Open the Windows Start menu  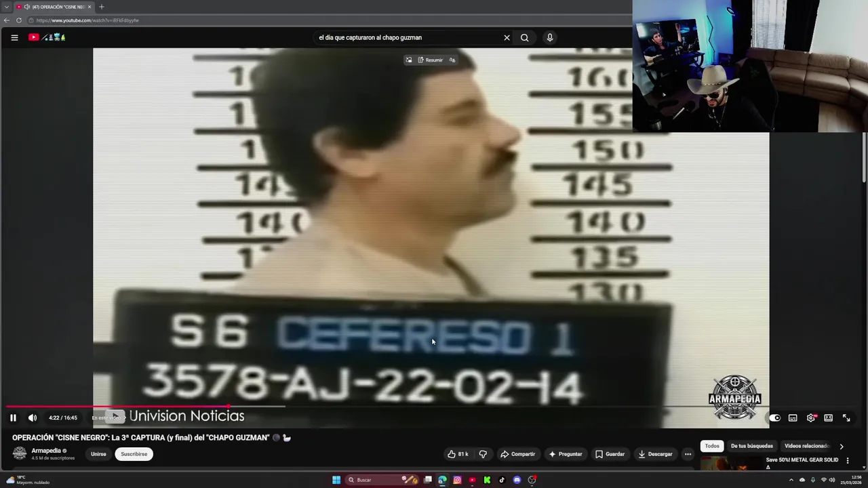[336, 480]
